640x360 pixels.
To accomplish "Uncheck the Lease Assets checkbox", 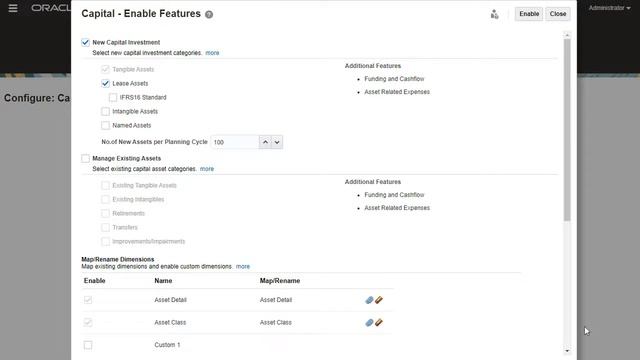I will 105,83.
